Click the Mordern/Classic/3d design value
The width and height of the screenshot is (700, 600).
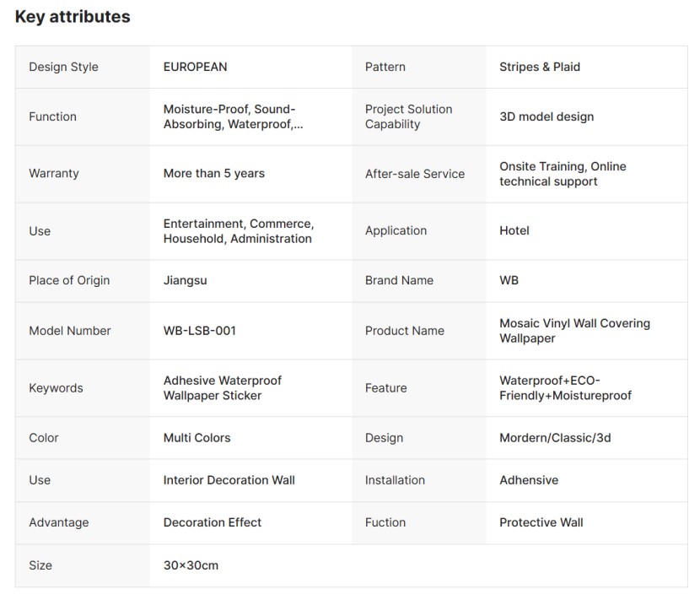point(555,438)
